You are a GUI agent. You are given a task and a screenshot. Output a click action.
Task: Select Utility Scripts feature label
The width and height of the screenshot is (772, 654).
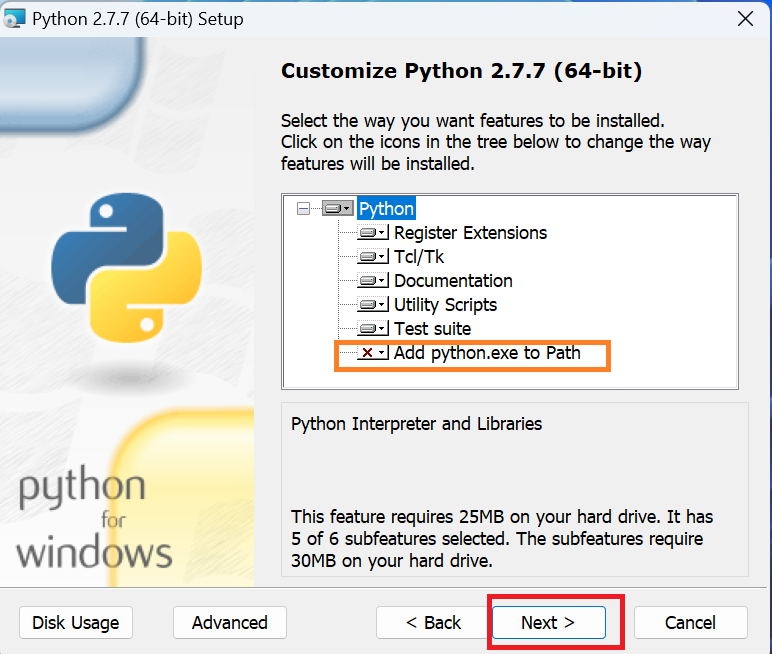click(446, 305)
